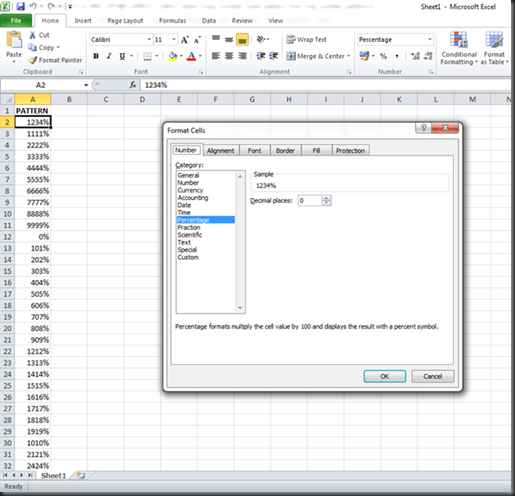Screen dimensions: 515x496
Task: Switch to Page Layout ribbon tab
Action: [125, 21]
